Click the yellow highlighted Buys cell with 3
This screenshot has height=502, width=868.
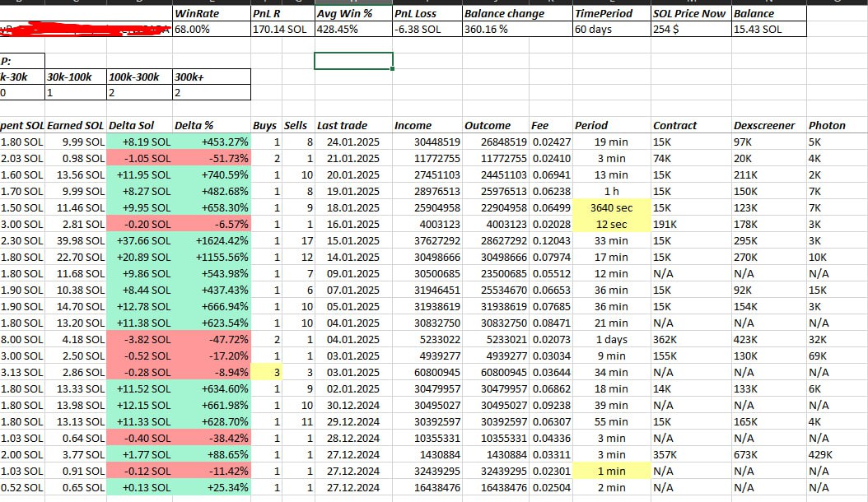pos(267,371)
